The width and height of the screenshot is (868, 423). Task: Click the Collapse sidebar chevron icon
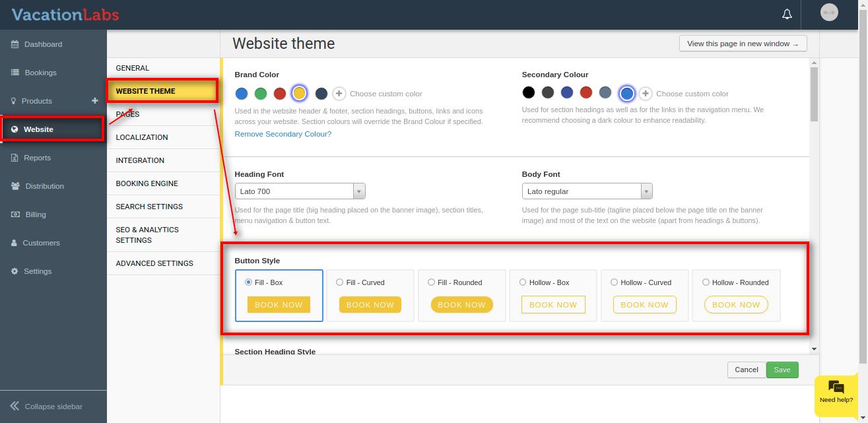tap(15, 406)
